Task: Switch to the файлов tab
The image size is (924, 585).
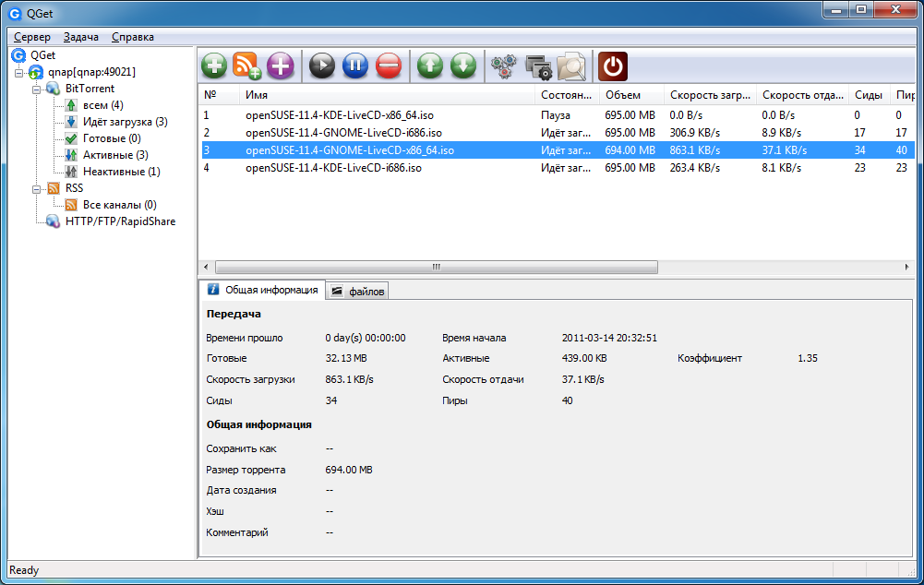Action: tap(357, 291)
